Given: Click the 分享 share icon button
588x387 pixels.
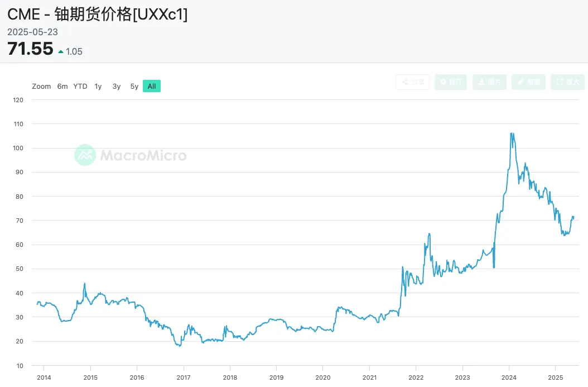Looking at the screenshot, I should tap(413, 82).
